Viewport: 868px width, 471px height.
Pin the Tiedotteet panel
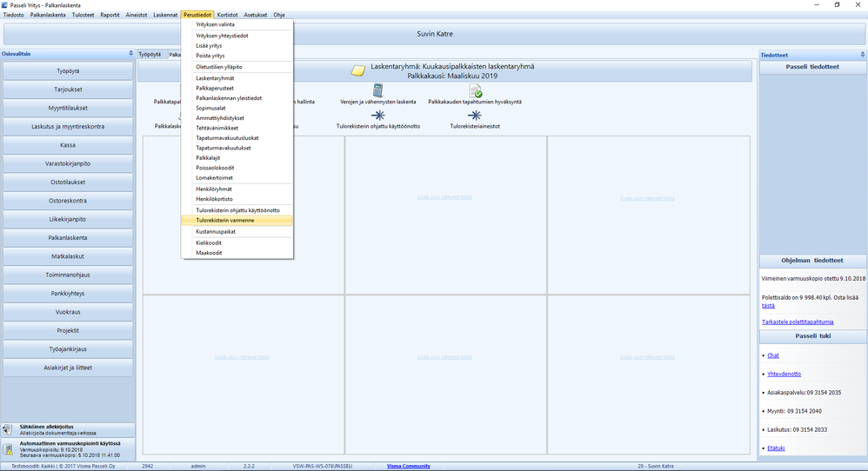tap(863, 55)
